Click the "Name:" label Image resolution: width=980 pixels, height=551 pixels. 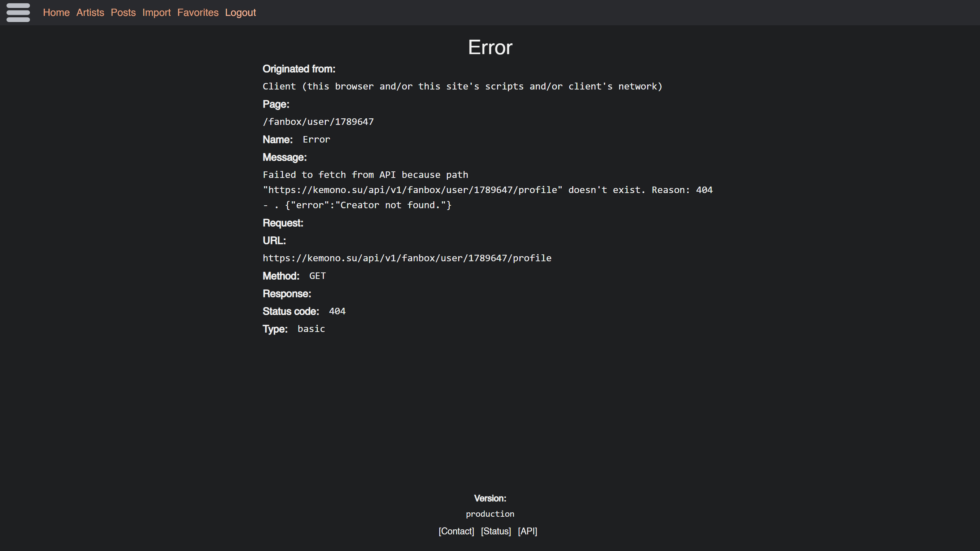[x=277, y=140]
